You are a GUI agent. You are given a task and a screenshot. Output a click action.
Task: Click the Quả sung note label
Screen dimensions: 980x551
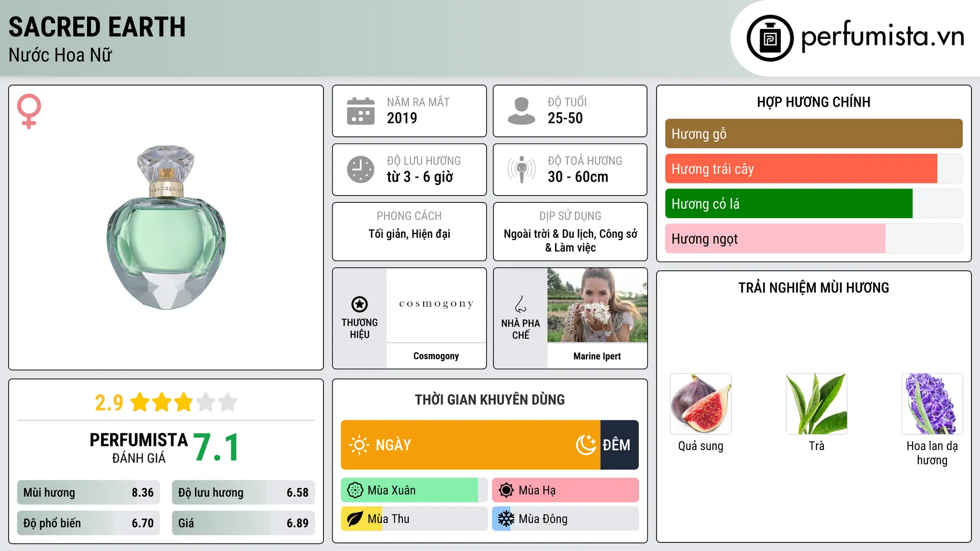pos(701,446)
